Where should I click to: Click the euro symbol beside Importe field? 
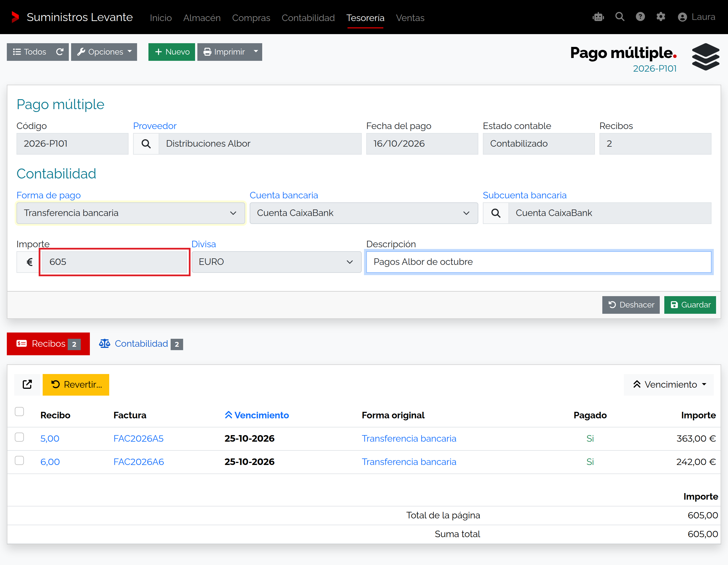[x=29, y=262]
